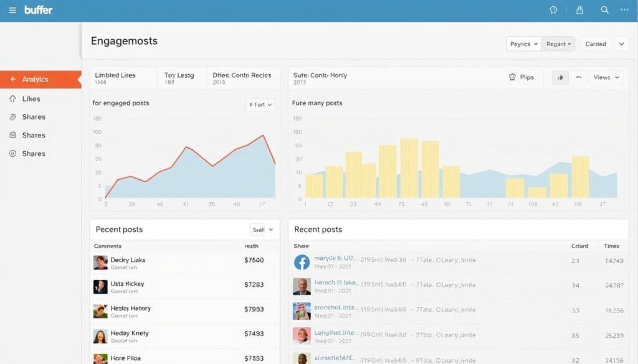This screenshot has width=638, height=364.
Task: Click the Plips button
Action: tap(521, 78)
